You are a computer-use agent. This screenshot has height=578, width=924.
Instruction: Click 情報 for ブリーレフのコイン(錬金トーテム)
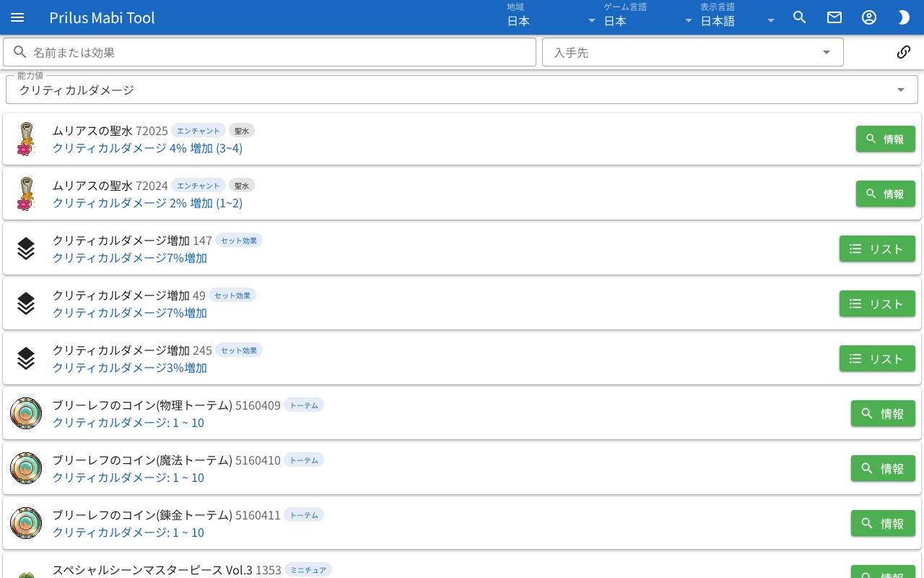click(x=883, y=523)
